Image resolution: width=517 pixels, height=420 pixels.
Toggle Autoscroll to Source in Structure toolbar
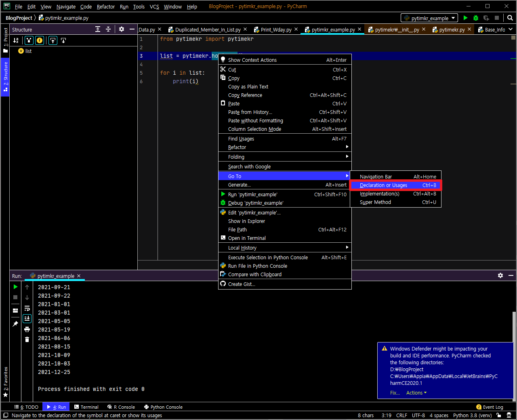pos(53,40)
